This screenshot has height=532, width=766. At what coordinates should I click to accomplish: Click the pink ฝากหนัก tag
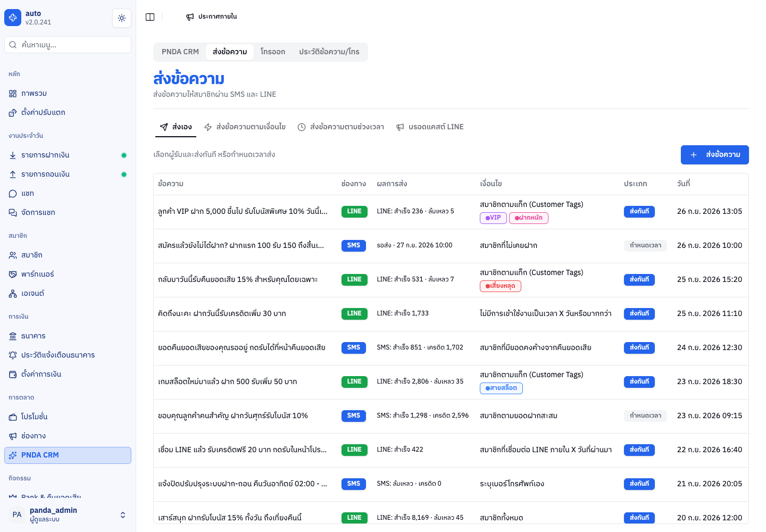tap(529, 218)
